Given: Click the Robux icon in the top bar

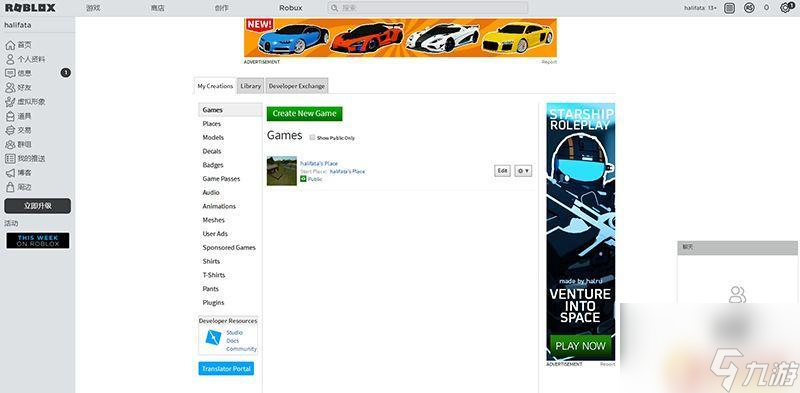Looking at the screenshot, I should pos(749,8).
